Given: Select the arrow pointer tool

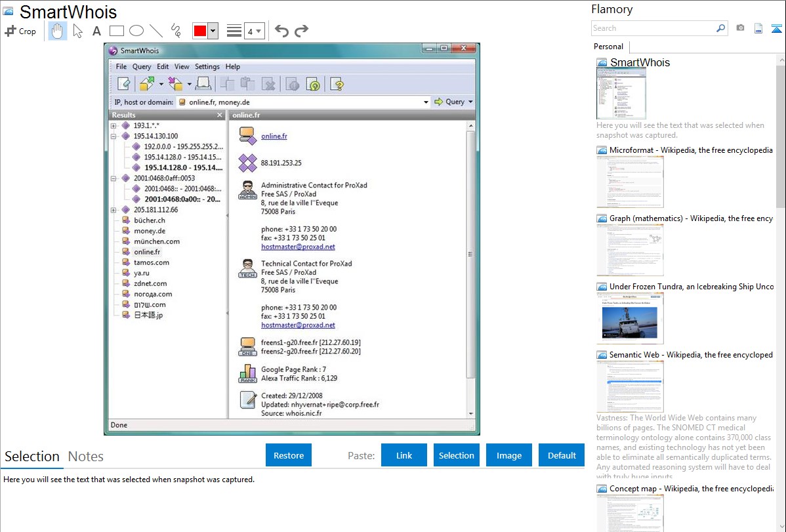Looking at the screenshot, I should pos(77,31).
